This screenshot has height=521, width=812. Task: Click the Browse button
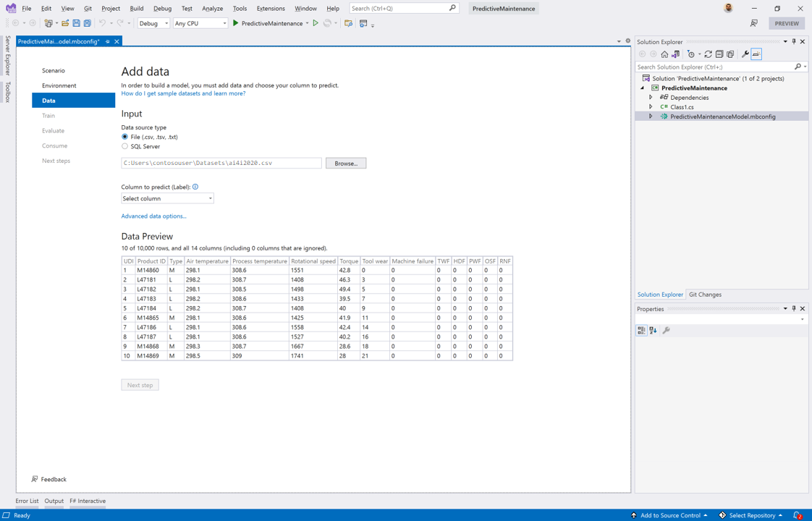[x=345, y=164]
